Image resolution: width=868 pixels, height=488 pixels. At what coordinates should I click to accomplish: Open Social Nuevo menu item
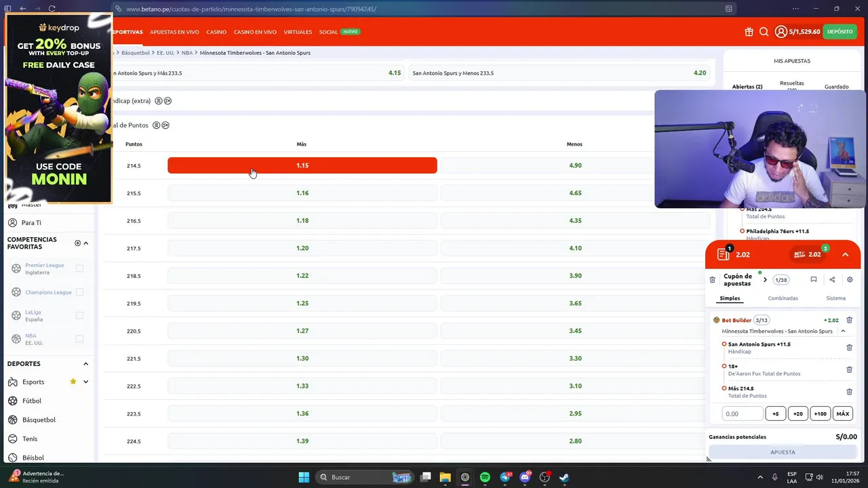339,32
